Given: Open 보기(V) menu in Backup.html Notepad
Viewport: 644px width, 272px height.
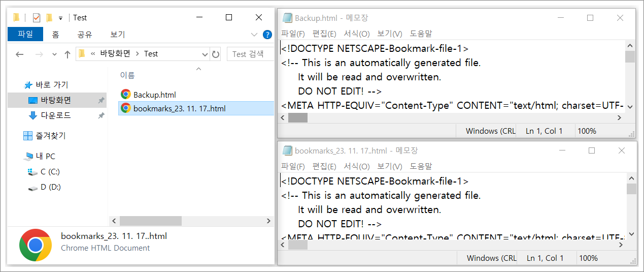Looking at the screenshot, I should click(390, 34).
